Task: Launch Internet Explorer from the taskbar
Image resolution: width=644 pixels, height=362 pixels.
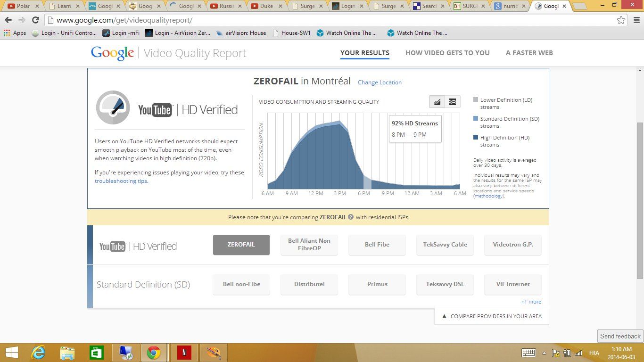Action: click(38, 352)
